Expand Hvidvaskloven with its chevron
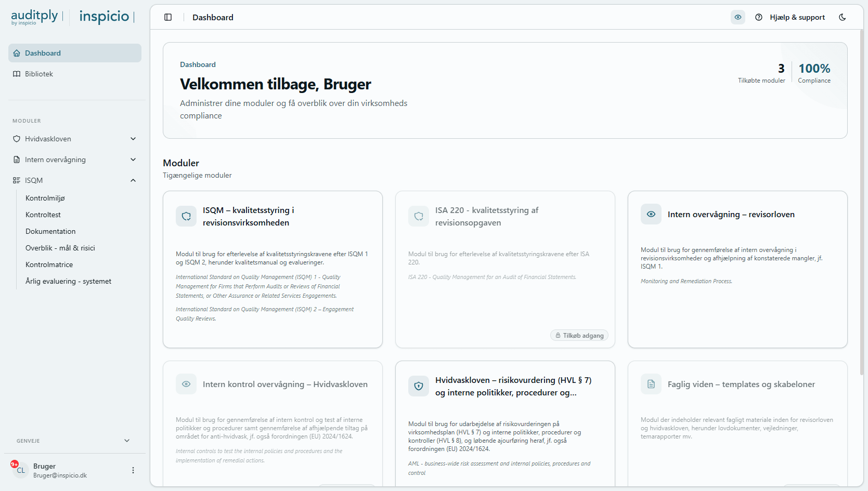 pos(133,139)
